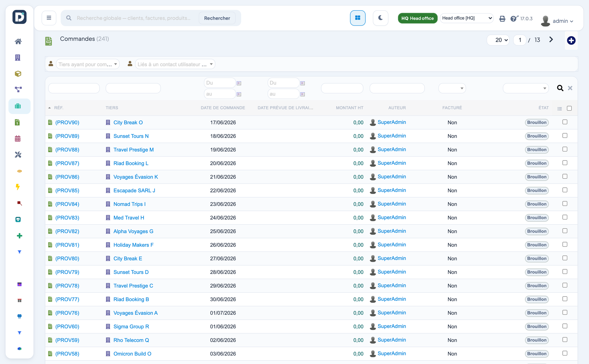
Task: Go to next page arrow
Action: click(x=551, y=40)
